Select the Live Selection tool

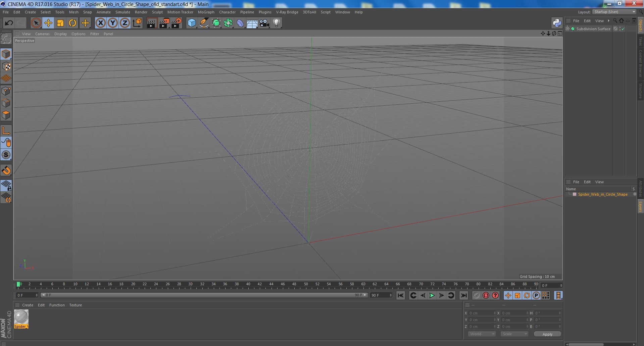[x=36, y=23]
